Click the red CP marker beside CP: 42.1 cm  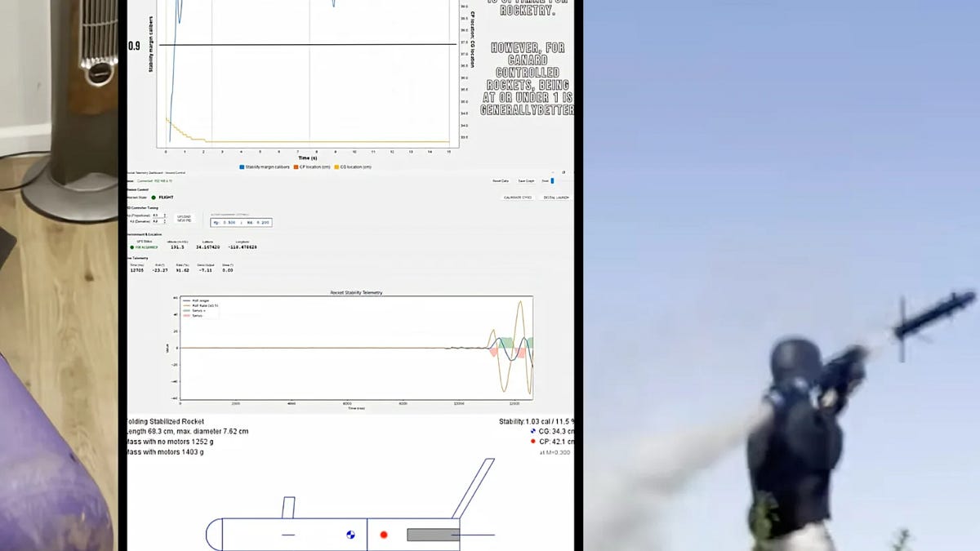pyautogui.click(x=533, y=441)
